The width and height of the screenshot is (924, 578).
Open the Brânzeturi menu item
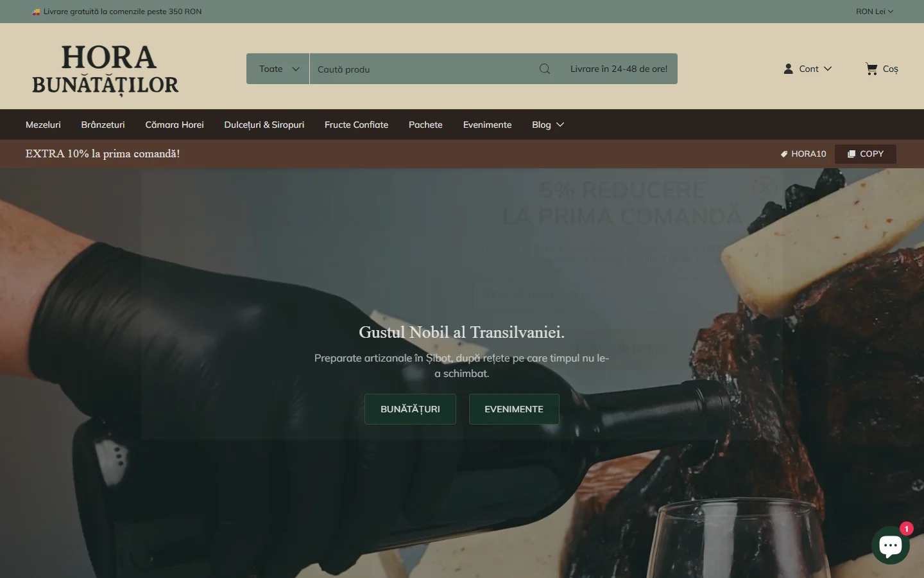[x=103, y=125]
